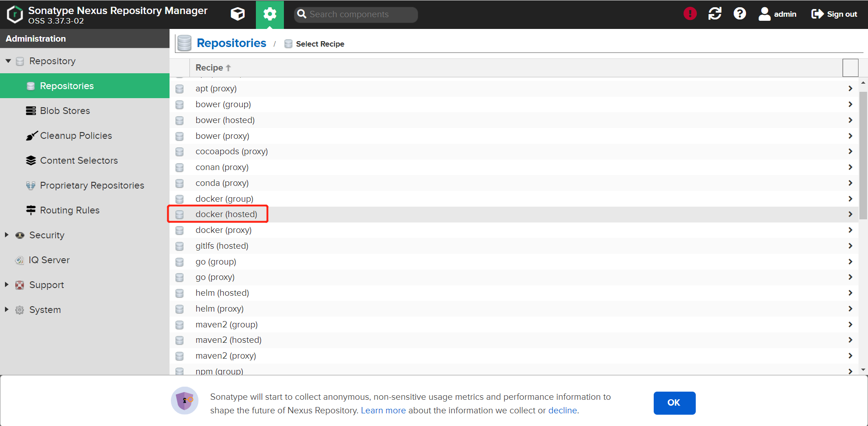Click the chevron on the docker (hosted) row
868x426 pixels.
click(x=850, y=214)
